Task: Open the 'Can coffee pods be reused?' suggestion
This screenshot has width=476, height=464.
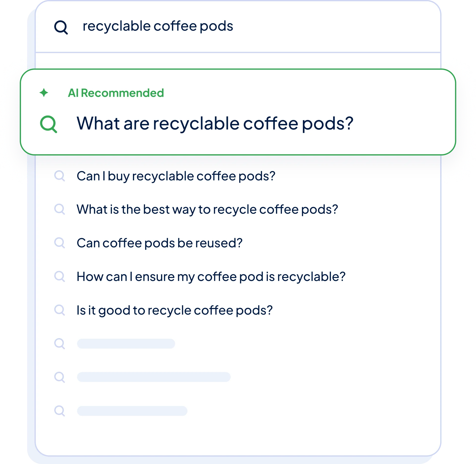Action: pos(160,243)
